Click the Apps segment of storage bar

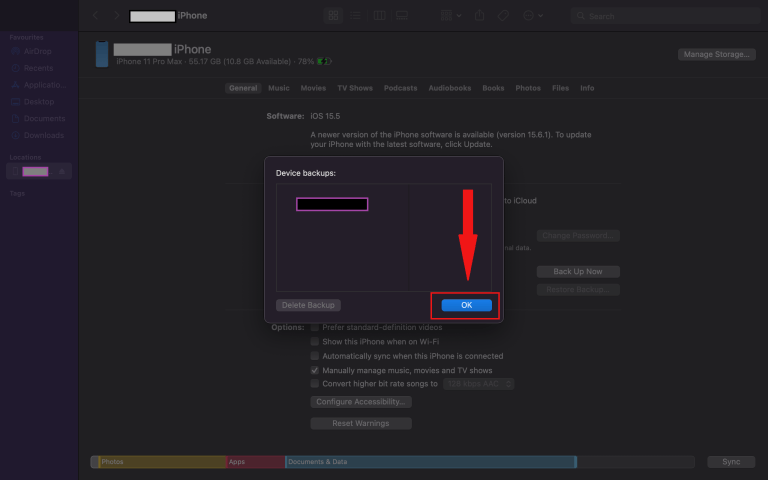(256, 462)
